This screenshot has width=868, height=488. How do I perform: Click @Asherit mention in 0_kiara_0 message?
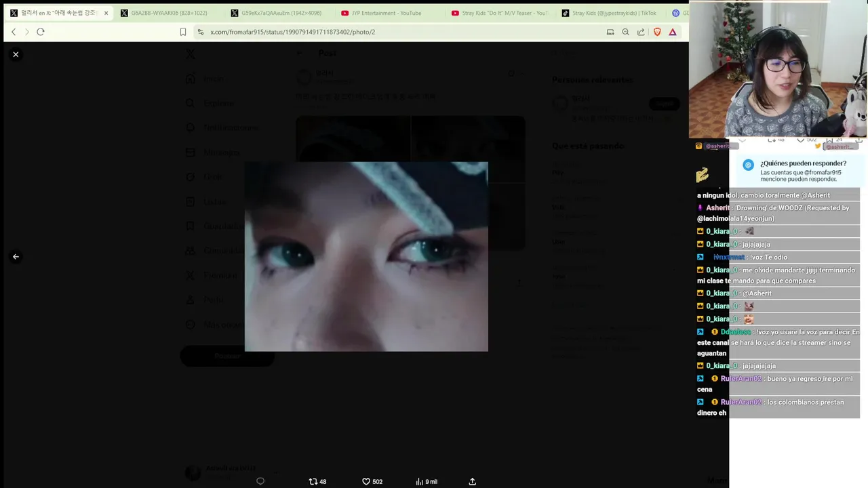click(757, 293)
